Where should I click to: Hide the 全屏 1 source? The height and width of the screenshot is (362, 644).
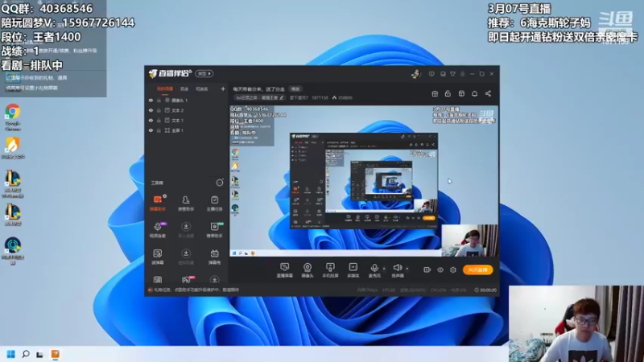(x=151, y=130)
